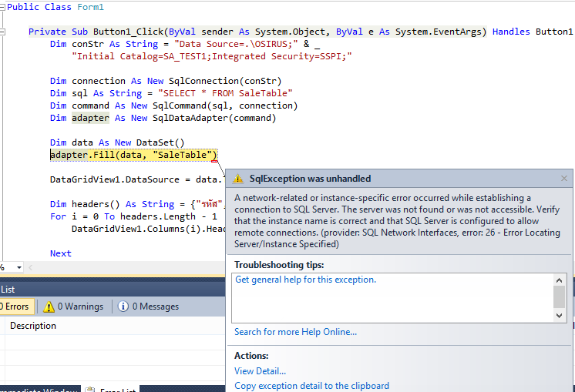Screen dimensions: 575x392
Task: Collapse the Public Class Form1 block
Action: 2,7
